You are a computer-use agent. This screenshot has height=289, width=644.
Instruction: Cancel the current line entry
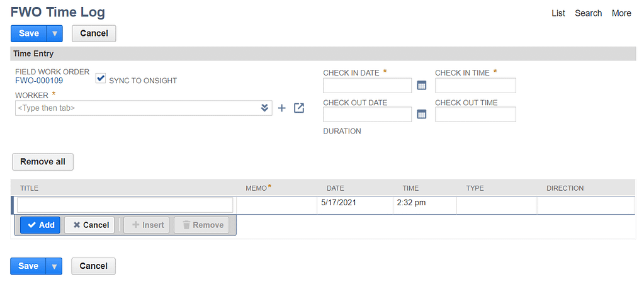(x=89, y=225)
